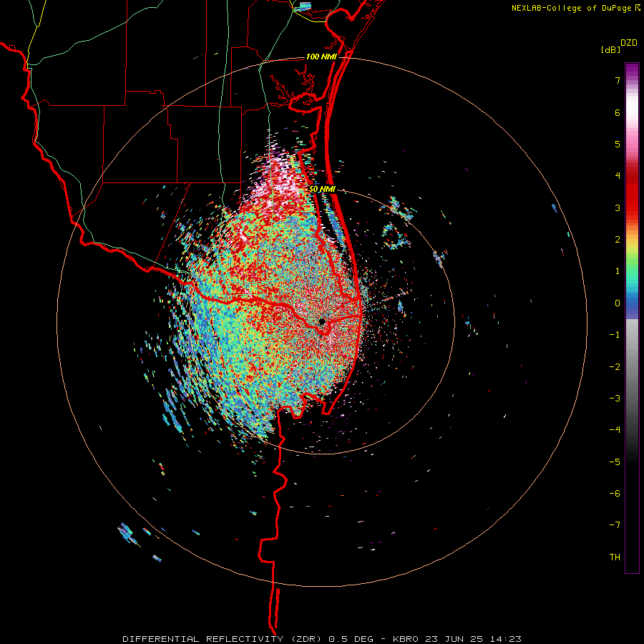Click the "14:23" time stamp

504,639
